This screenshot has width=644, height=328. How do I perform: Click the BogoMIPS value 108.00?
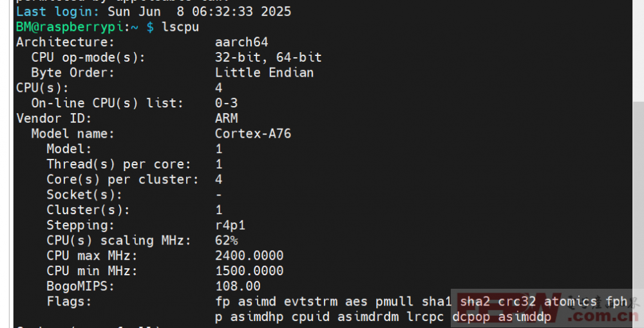(x=238, y=286)
